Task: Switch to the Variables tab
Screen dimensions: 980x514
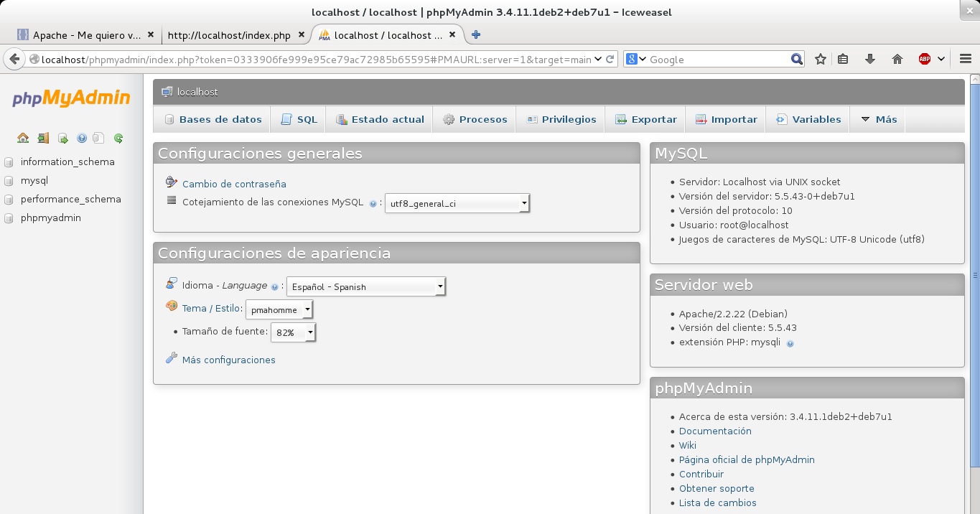Action: click(x=808, y=120)
